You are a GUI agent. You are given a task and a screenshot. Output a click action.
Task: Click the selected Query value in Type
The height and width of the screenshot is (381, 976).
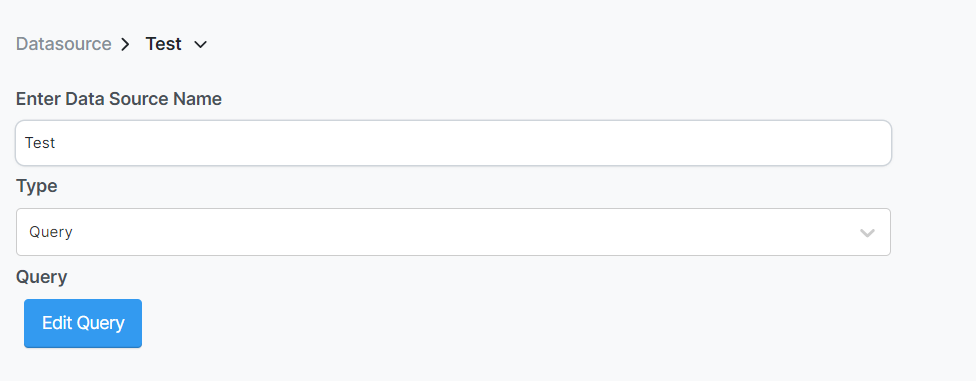(x=51, y=232)
